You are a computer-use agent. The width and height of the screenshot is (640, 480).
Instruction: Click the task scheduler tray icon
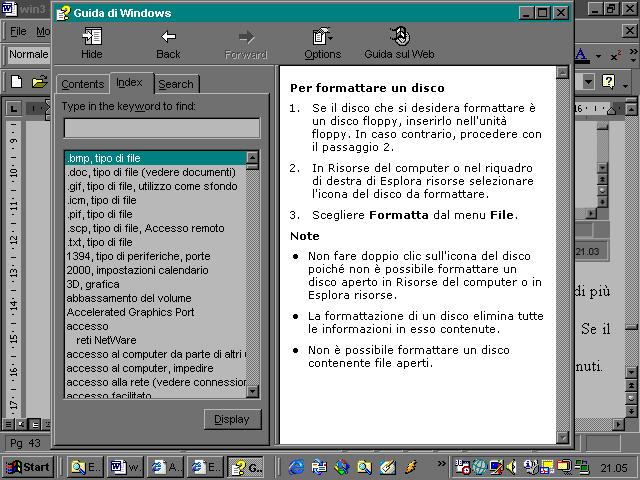click(x=462, y=467)
